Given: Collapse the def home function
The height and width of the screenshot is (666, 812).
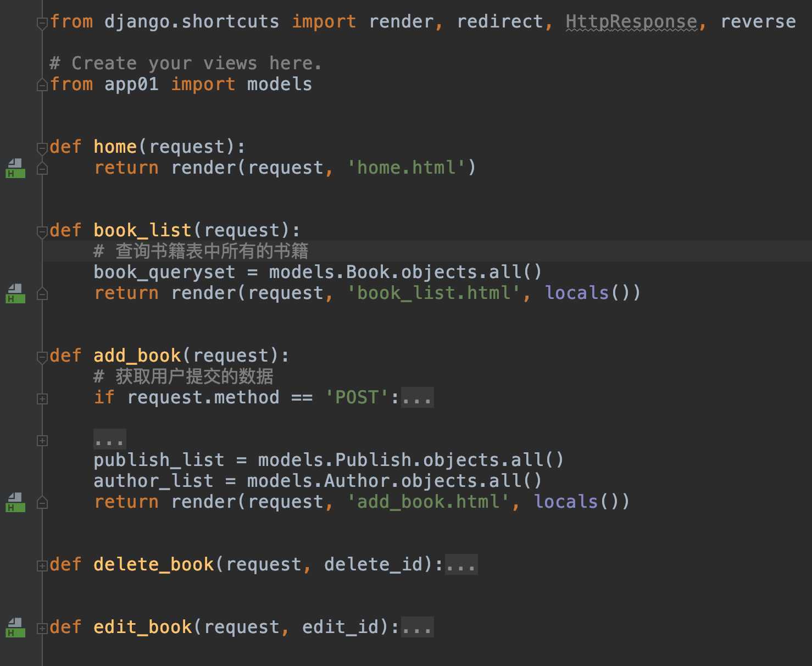Looking at the screenshot, I should 42,148.
